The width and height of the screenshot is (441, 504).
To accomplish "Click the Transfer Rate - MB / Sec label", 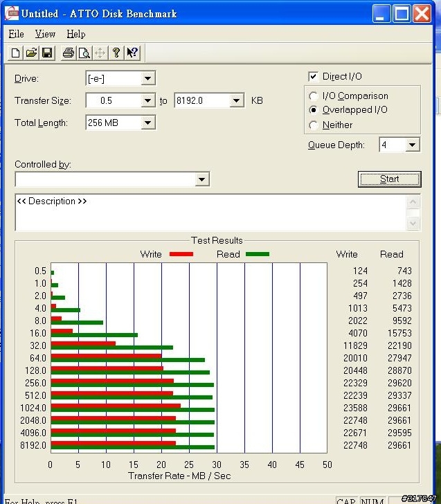I will (x=179, y=476).
